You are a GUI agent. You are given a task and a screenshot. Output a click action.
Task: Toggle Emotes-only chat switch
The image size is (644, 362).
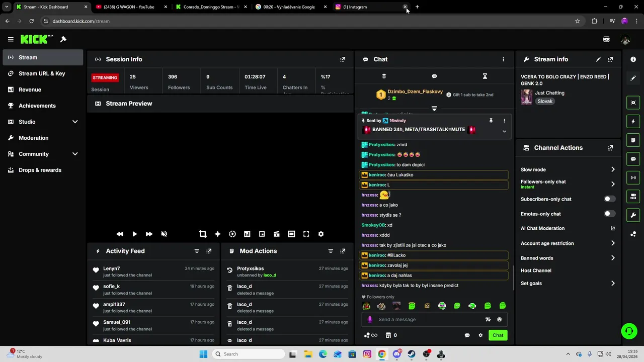pyautogui.click(x=609, y=214)
